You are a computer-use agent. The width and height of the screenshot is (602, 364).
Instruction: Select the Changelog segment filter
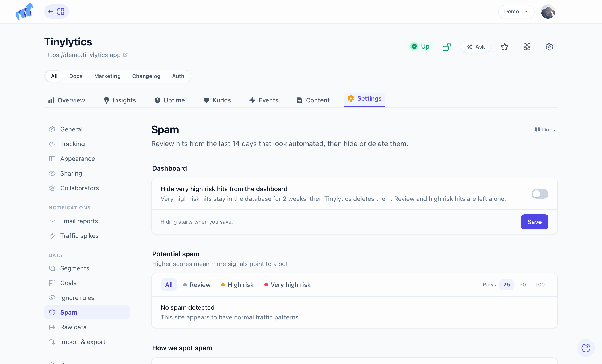coord(146,76)
